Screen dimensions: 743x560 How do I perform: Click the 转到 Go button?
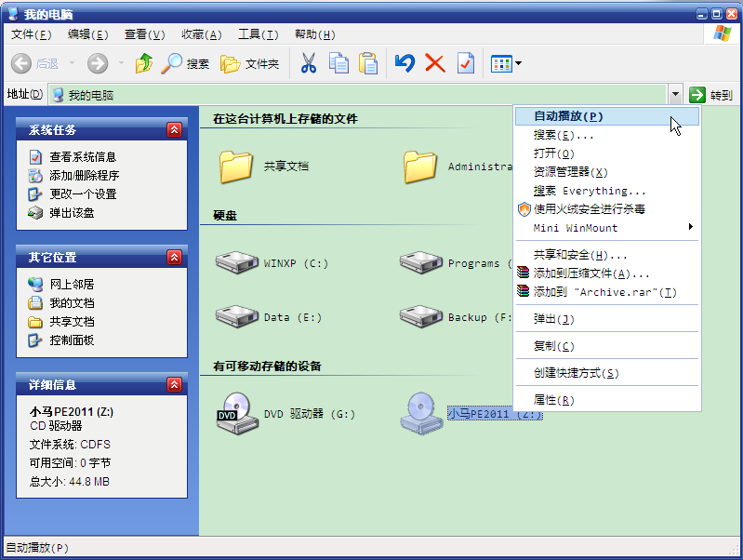[710, 95]
